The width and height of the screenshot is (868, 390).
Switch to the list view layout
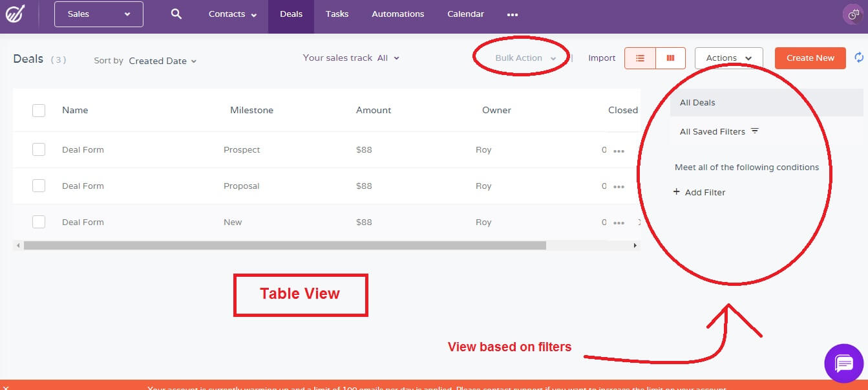pos(639,58)
